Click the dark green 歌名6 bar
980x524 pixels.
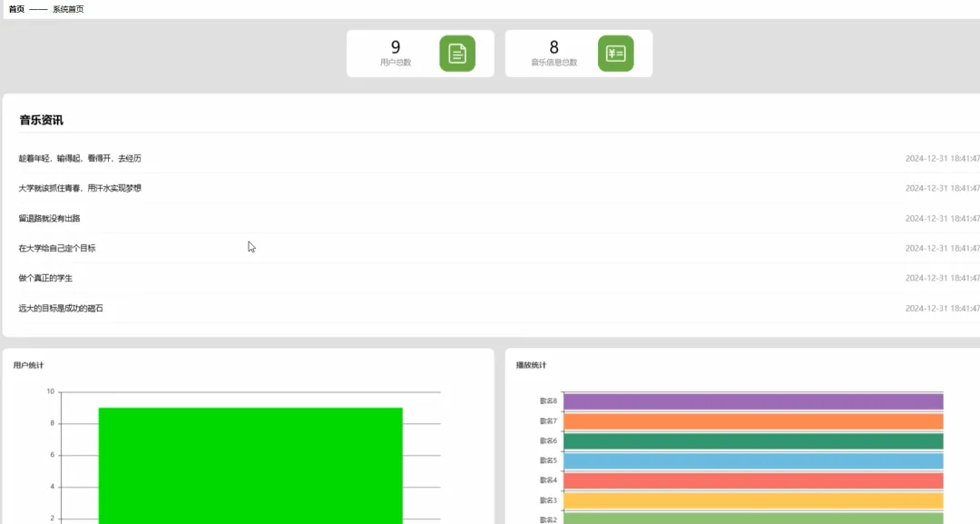(x=753, y=441)
